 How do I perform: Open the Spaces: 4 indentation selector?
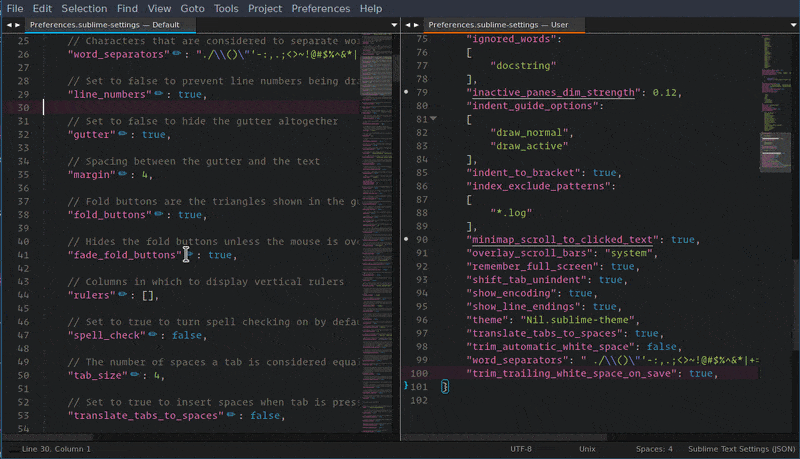654,449
